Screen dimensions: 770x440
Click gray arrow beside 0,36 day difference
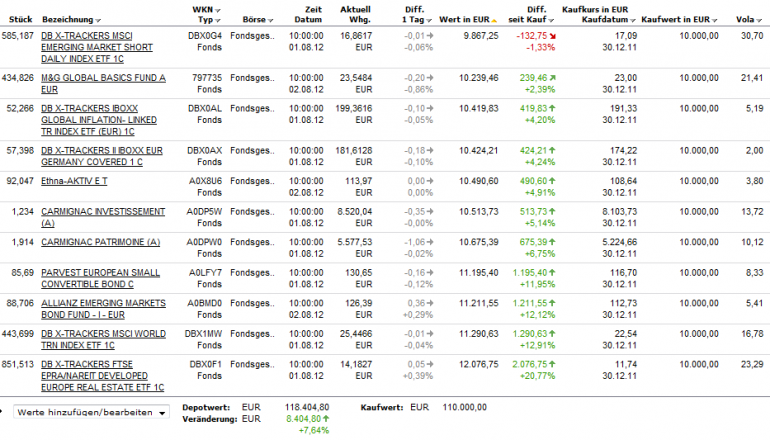[x=430, y=303]
